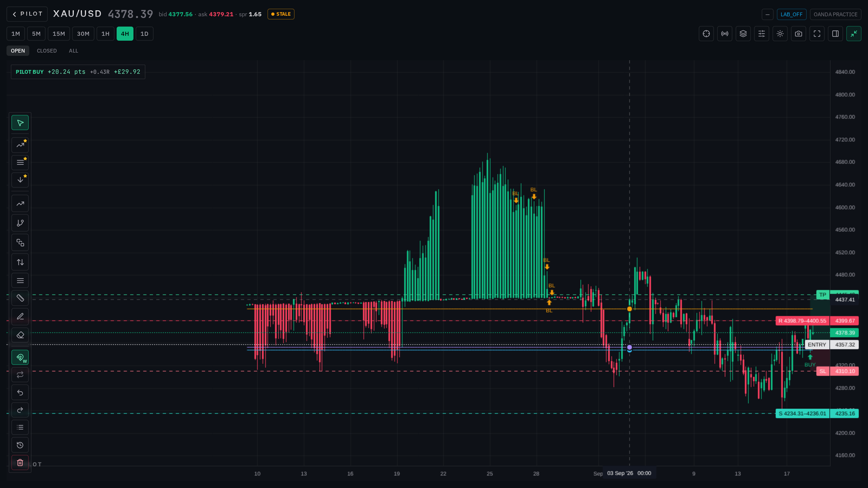Toggle the brightness sun icon
868x488 pixels.
pos(780,34)
